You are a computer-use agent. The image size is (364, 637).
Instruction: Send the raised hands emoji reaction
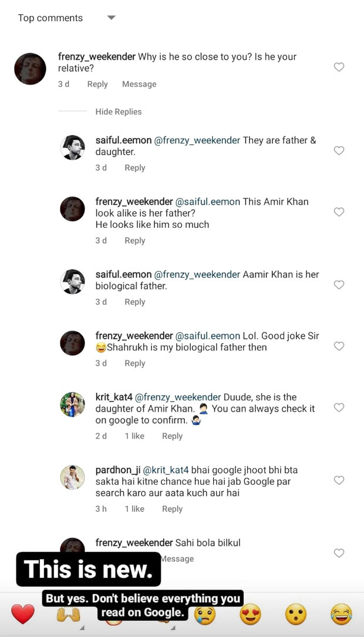[x=68, y=614]
